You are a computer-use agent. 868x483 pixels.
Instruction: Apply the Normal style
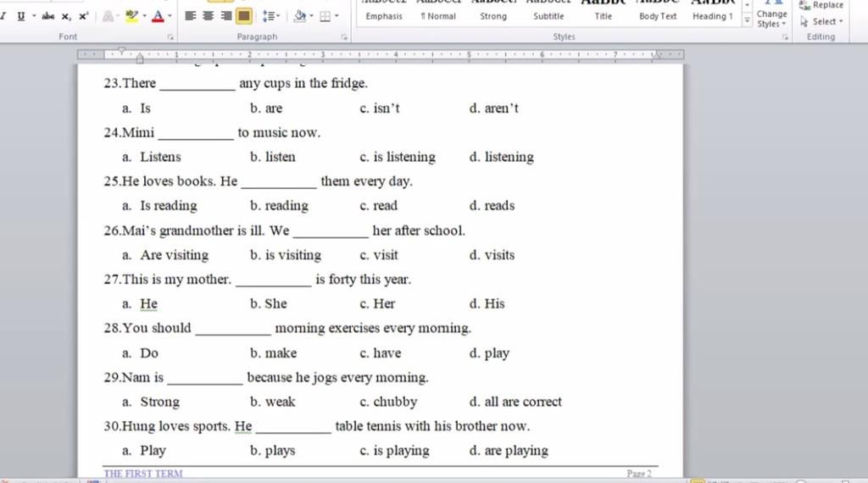tap(438, 12)
